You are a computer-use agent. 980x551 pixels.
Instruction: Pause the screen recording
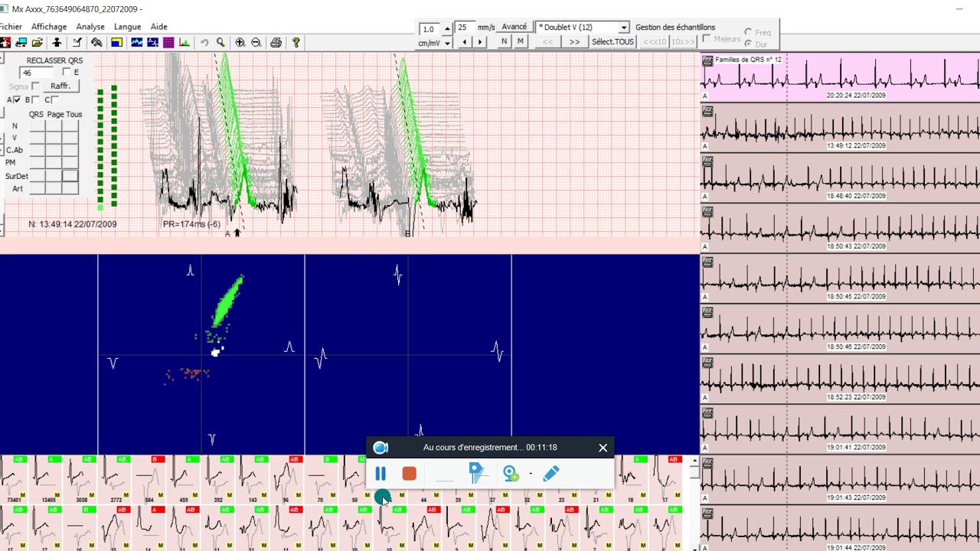pos(381,474)
